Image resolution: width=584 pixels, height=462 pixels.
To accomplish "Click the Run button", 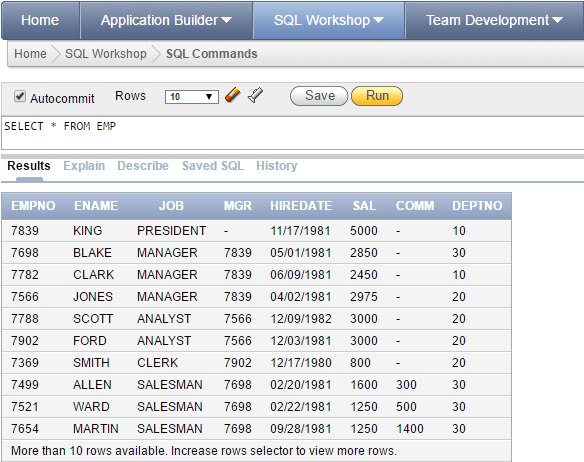I will [377, 96].
